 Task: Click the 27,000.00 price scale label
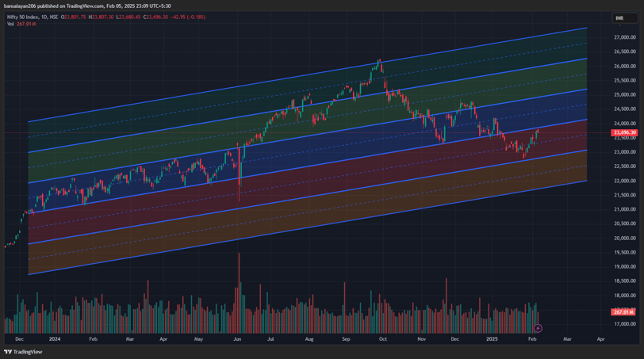[625, 37]
